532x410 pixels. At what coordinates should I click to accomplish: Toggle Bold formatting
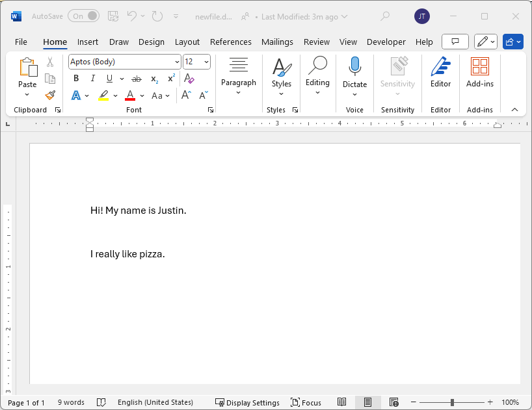[76, 79]
